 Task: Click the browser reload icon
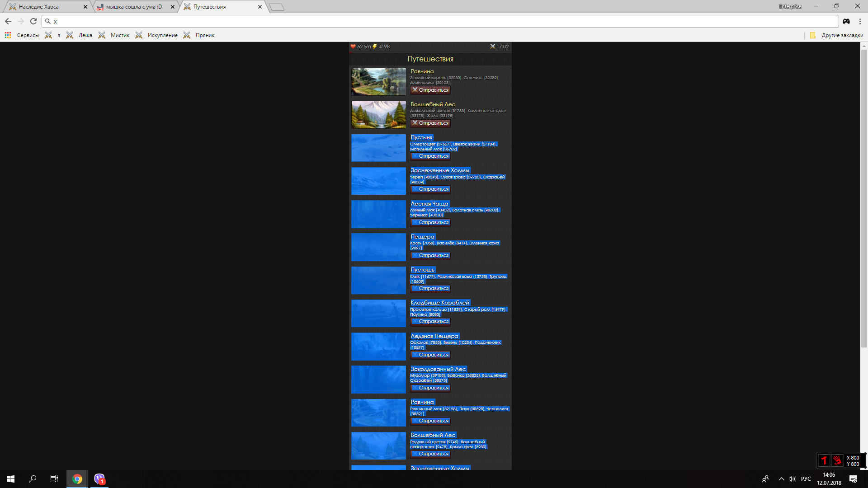[33, 21]
